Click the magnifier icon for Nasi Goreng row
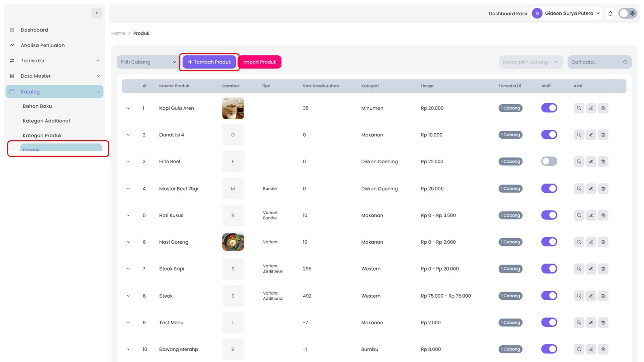The image size is (644, 362). 579,242
